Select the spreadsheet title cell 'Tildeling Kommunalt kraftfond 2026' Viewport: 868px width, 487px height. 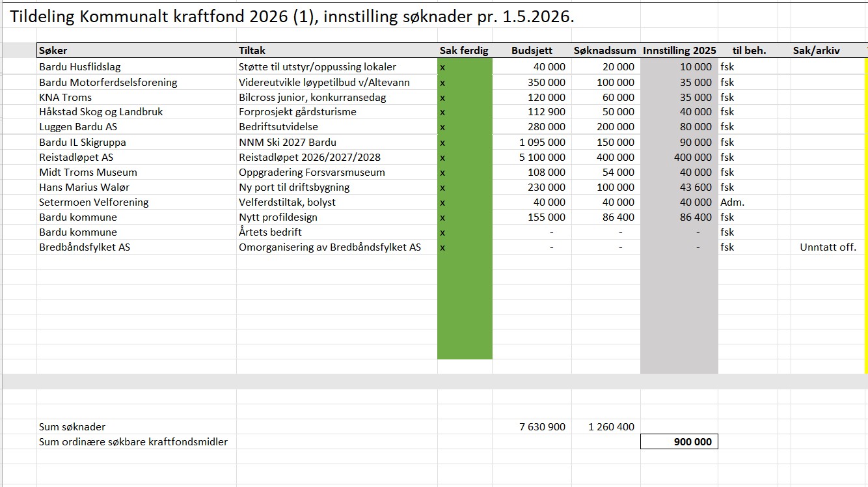tap(292, 18)
